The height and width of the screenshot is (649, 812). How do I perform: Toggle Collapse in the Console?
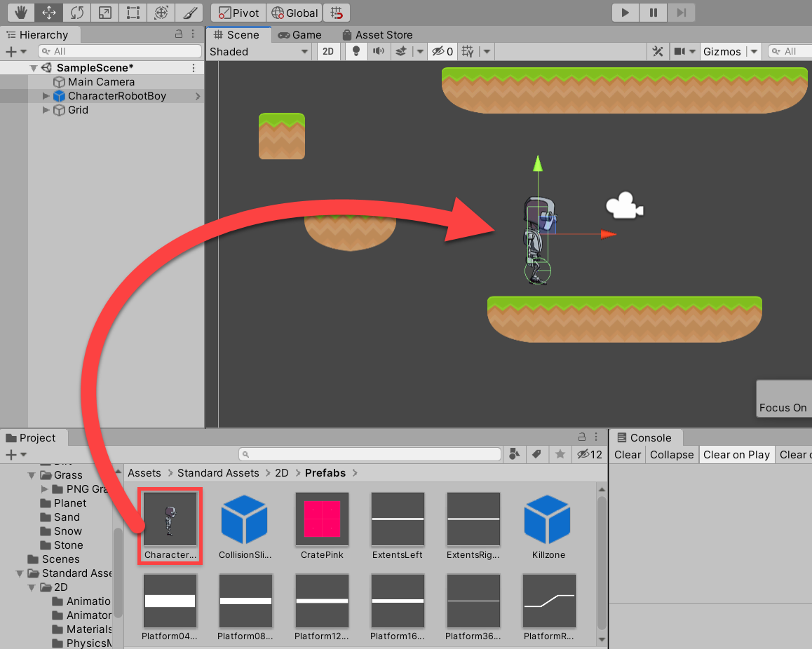672,454
